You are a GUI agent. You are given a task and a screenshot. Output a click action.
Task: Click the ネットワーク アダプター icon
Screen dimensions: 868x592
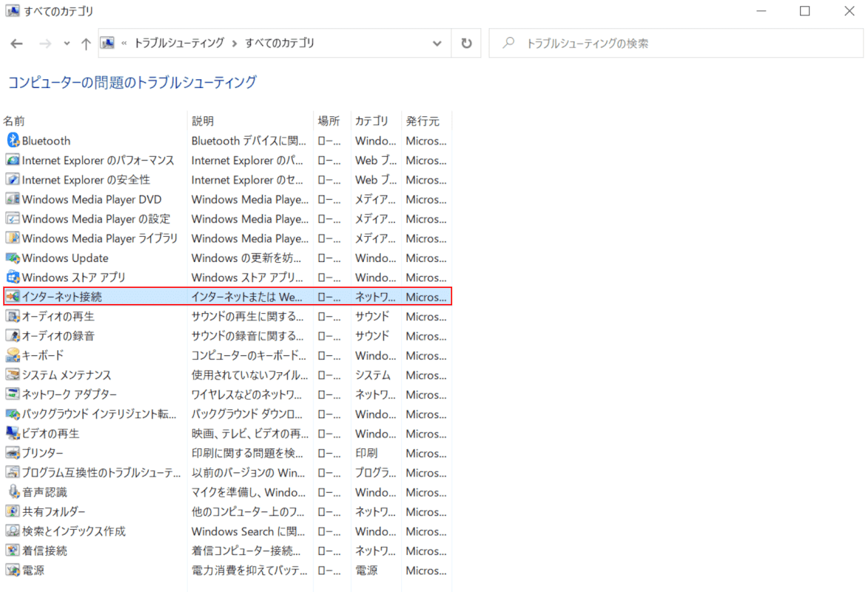tap(13, 394)
